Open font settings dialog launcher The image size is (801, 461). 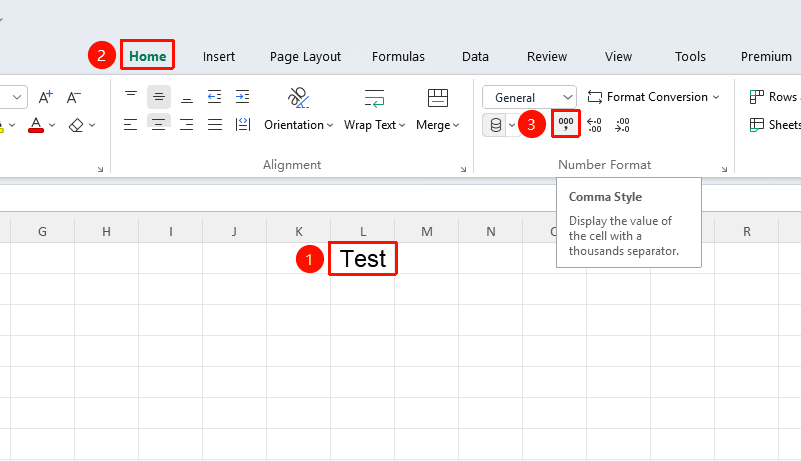[100, 169]
